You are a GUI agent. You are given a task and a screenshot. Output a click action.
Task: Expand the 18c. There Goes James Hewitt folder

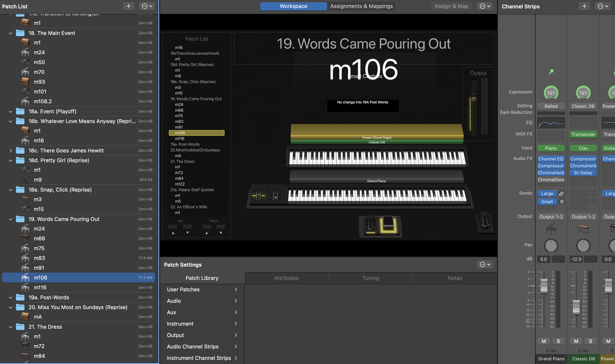coord(11,151)
